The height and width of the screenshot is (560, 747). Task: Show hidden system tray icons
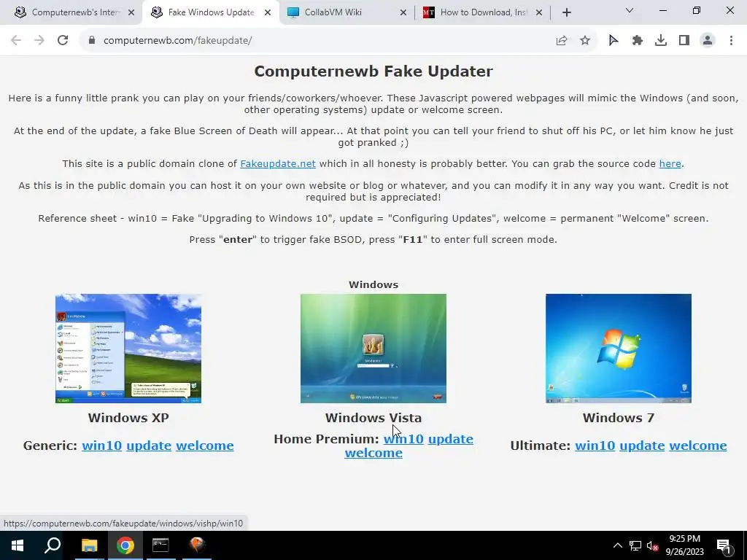tap(617, 545)
